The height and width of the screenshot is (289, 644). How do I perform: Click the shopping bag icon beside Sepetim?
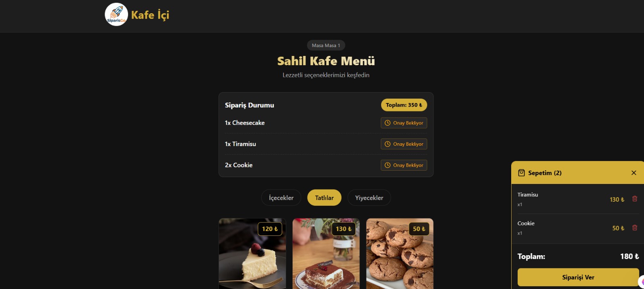pos(521,173)
